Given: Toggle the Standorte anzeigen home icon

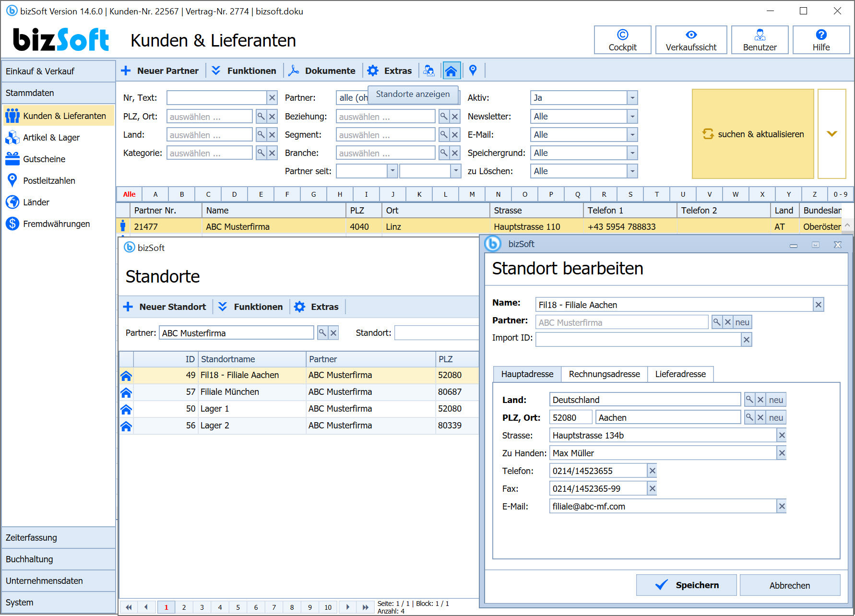Looking at the screenshot, I should coord(451,71).
